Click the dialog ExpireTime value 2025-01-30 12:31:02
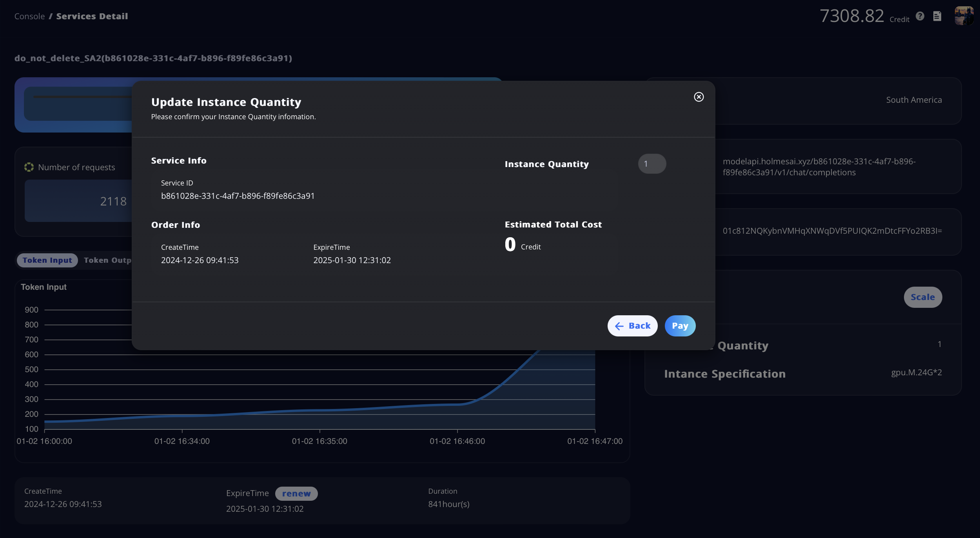The width and height of the screenshot is (980, 538). tap(352, 260)
